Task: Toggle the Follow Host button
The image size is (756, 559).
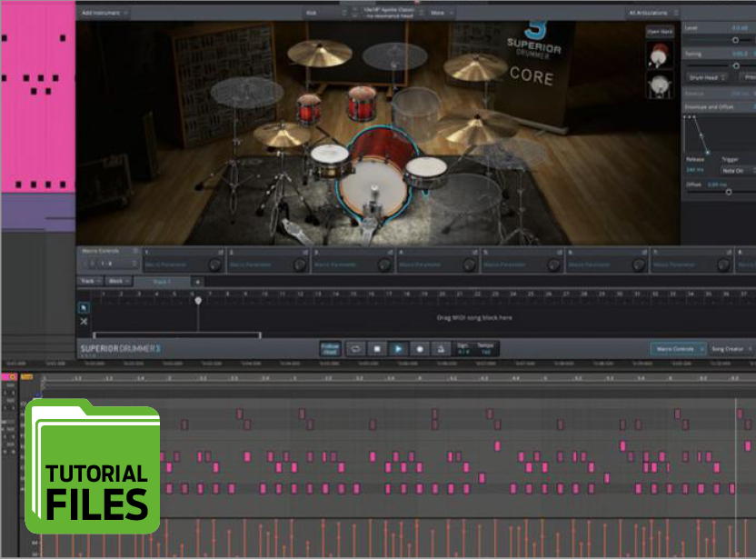Action: (331, 349)
